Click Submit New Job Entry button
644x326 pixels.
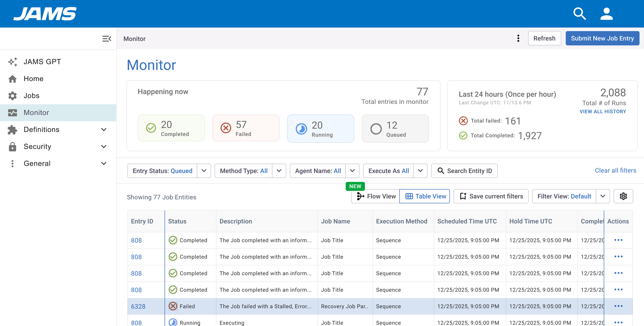point(602,38)
